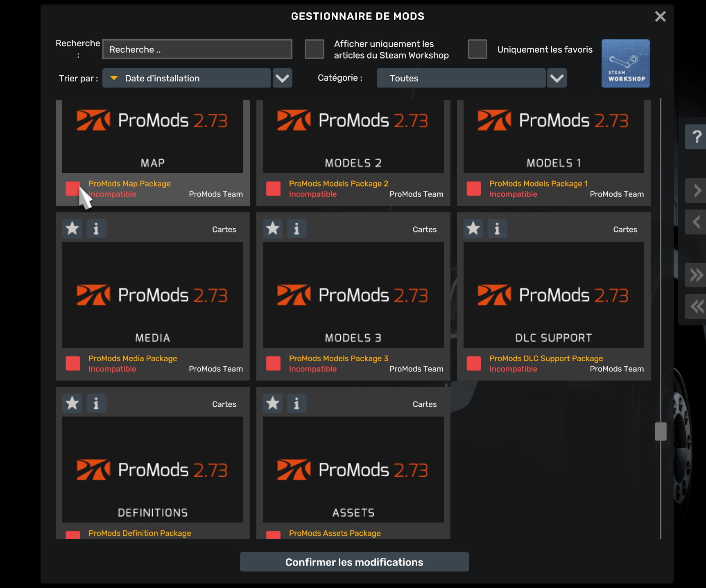This screenshot has height=588, width=706.
Task: Favorite the ProMods Media Package
Action: [x=72, y=229]
